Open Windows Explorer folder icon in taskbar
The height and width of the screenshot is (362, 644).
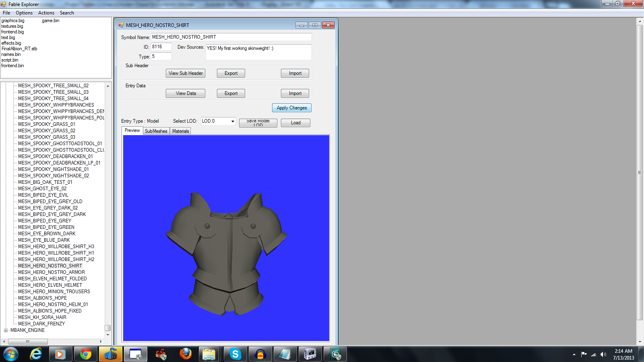coord(209,354)
